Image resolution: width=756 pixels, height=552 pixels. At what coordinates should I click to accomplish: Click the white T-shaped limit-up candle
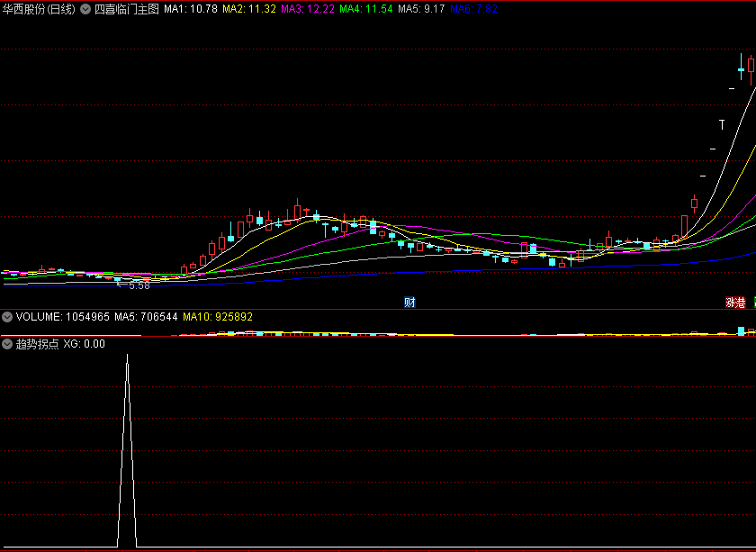722,124
